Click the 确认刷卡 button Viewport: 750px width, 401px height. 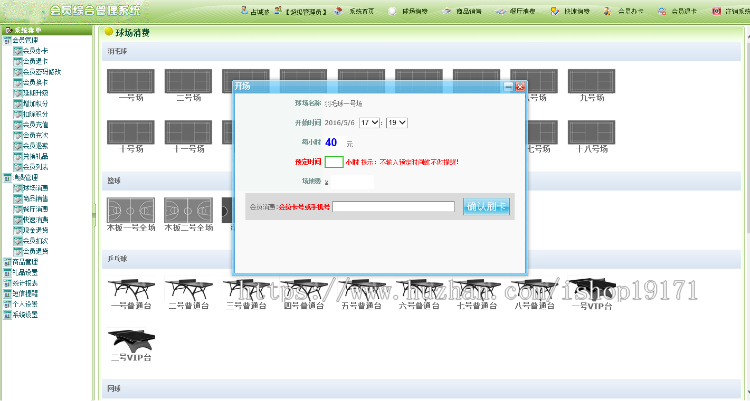(x=486, y=207)
